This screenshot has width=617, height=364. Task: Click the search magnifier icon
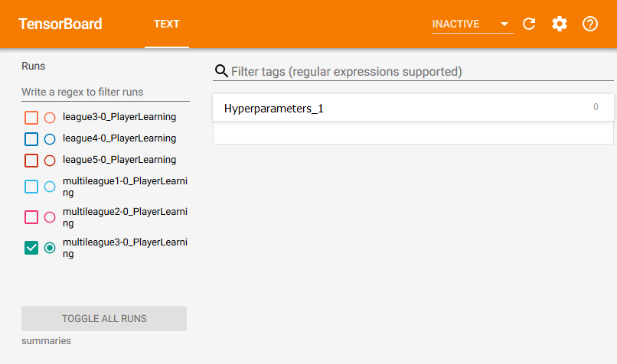(221, 71)
